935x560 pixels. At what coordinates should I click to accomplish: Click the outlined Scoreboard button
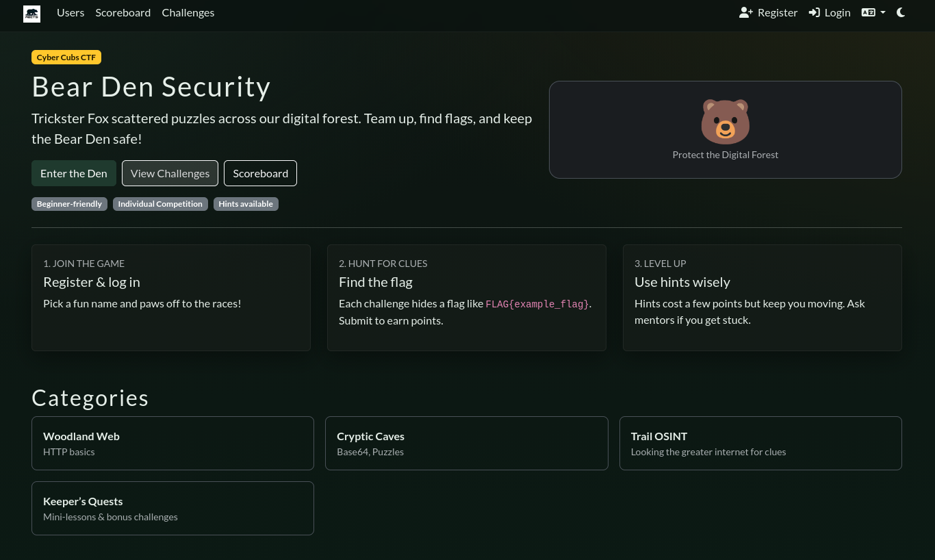[x=260, y=173]
